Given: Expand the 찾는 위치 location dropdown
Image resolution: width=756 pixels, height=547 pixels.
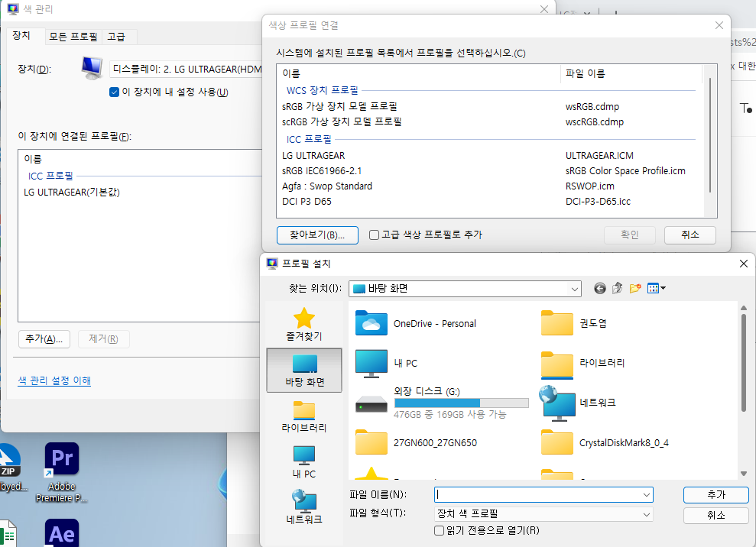Looking at the screenshot, I should click(x=574, y=289).
